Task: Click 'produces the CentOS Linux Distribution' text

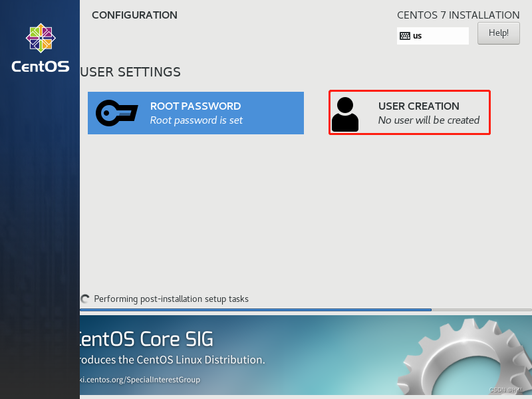Action: click(x=172, y=360)
